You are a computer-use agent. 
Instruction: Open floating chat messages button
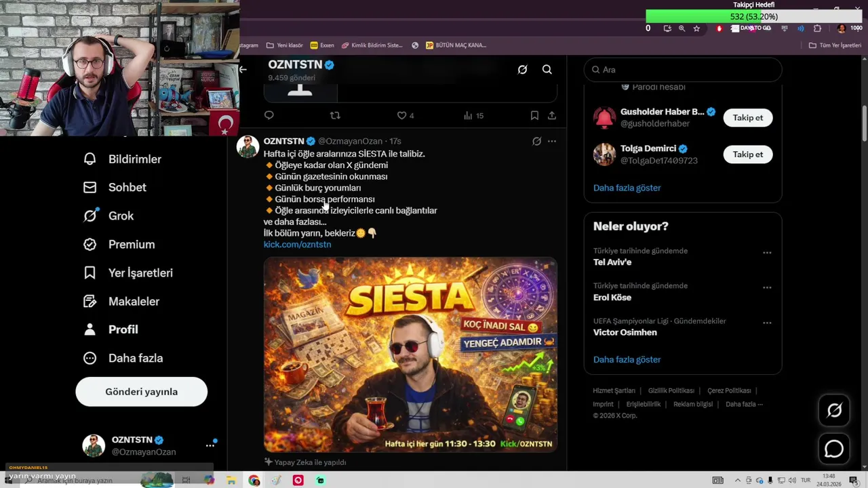pos(834,449)
